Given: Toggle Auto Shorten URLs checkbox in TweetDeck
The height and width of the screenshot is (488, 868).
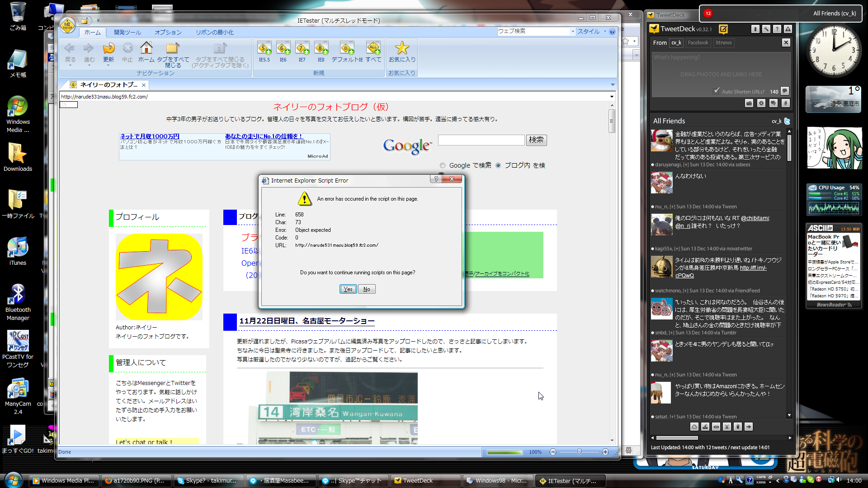Looking at the screenshot, I should 717,91.
